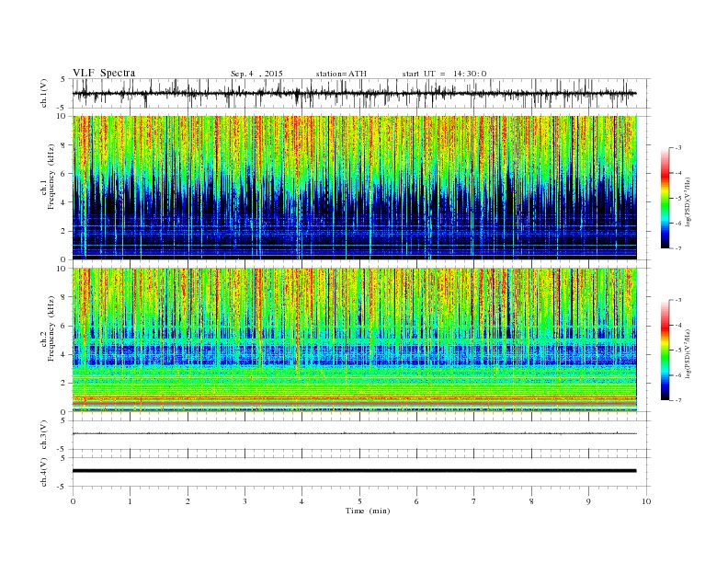Click the time axis tick label "7"

[474, 501]
